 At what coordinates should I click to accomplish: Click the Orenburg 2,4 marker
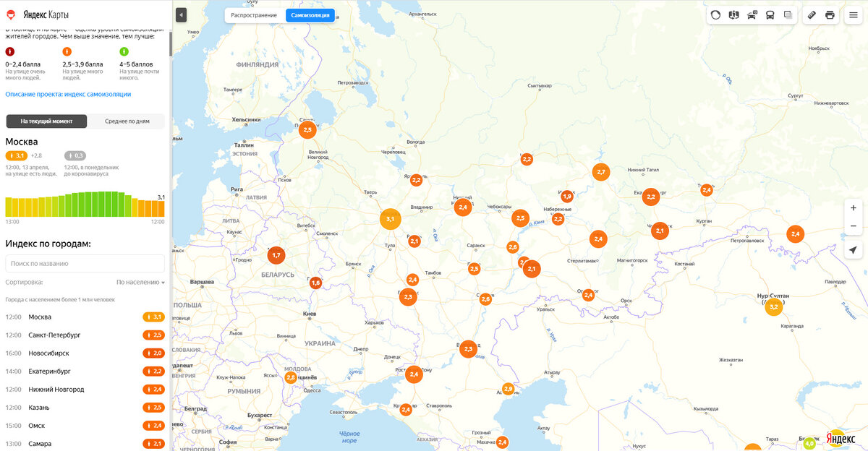tap(588, 295)
